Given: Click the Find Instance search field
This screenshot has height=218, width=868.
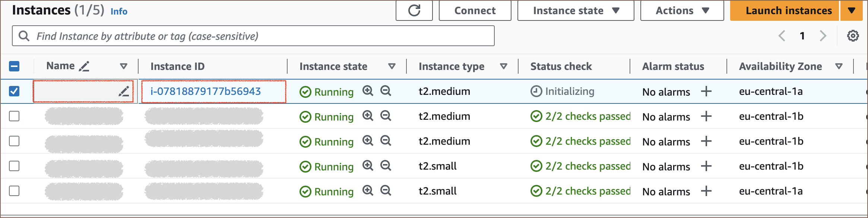Looking at the screenshot, I should point(253,36).
